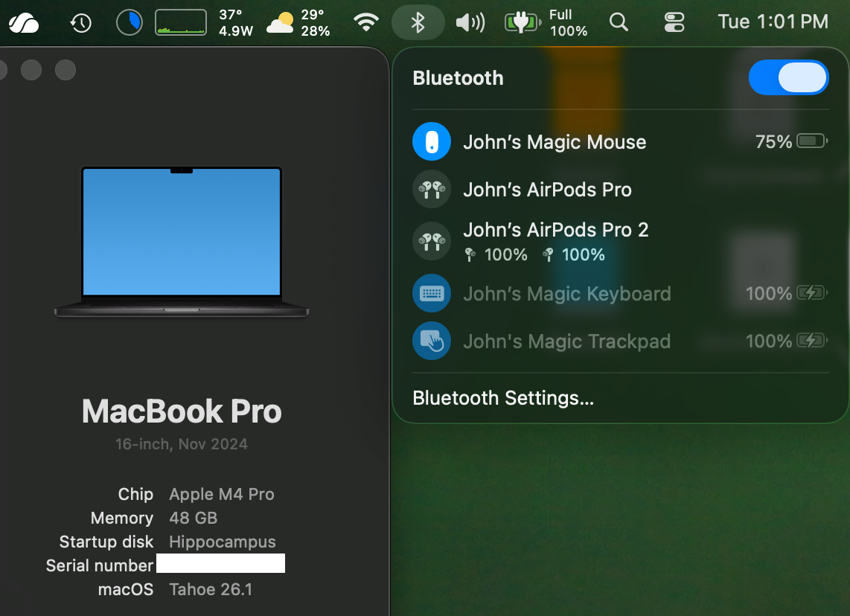The width and height of the screenshot is (850, 616).
Task: Click the Chip label in About window
Action: pyautogui.click(x=135, y=494)
